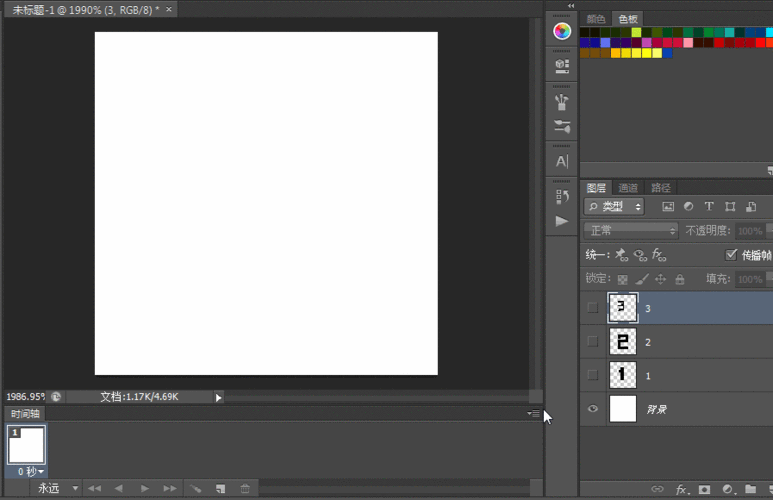Filter layers by adjustment layer icon
Image resolution: width=773 pixels, height=500 pixels.
(x=688, y=207)
